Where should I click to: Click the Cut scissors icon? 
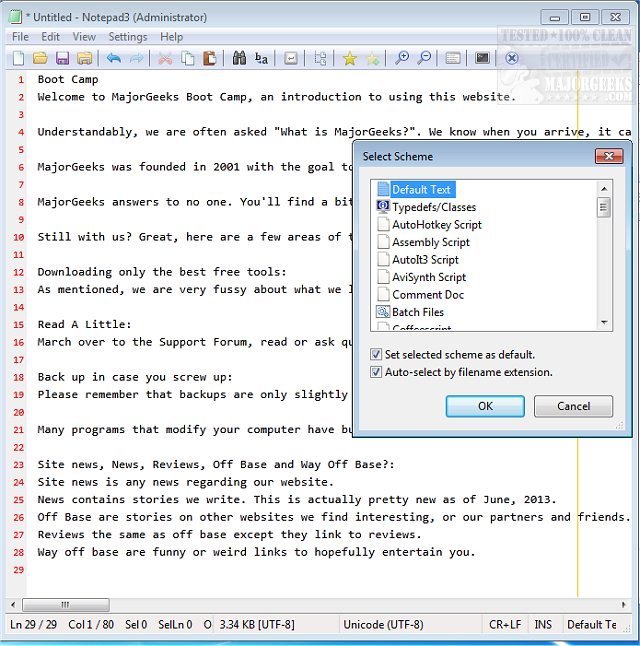[x=165, y=59]
